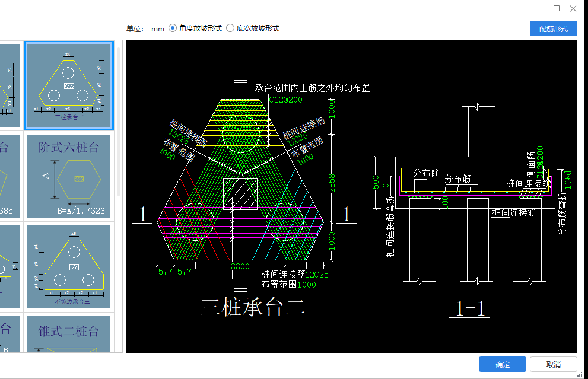Select the 锥式二桩台 thumbnail

click(x=69, y=334)
